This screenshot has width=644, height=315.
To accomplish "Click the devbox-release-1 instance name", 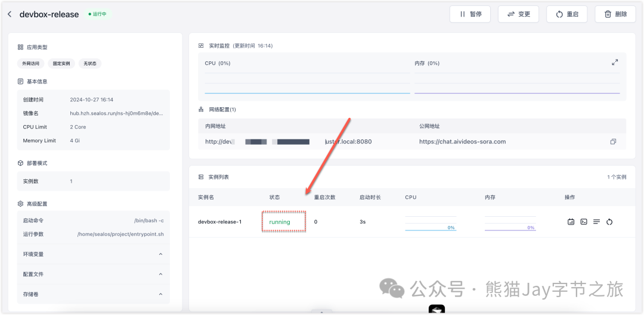I will point(219,222).
